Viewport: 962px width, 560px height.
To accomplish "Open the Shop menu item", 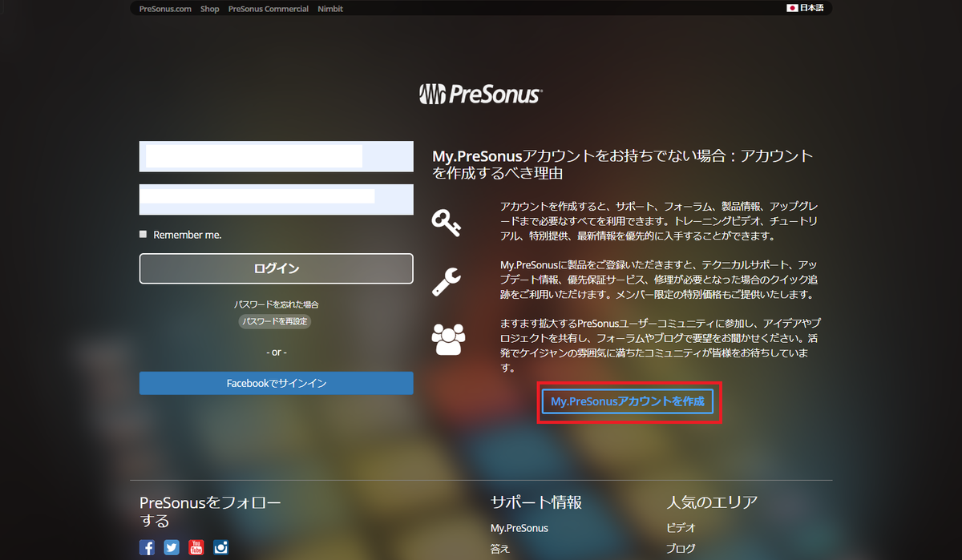I will click(x=209, y=8).
